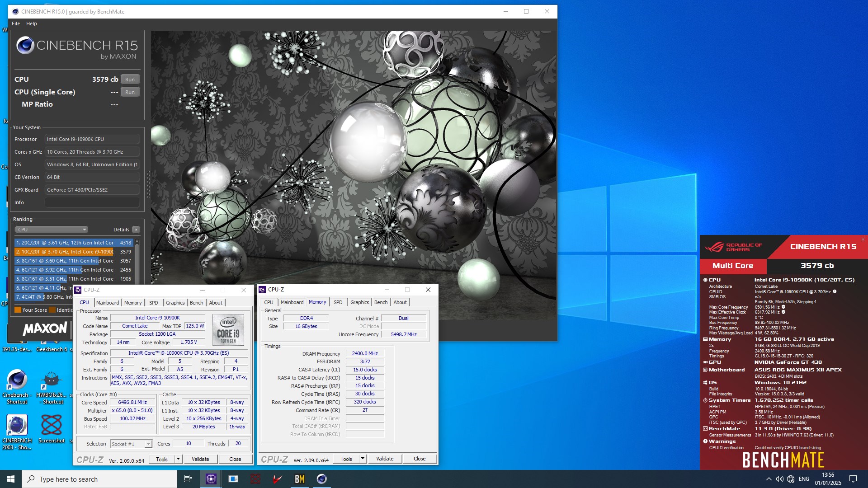Click the Multi Core label in BenchMate
The height and width of the screenshot is (488, 868).
pos(733,266)
